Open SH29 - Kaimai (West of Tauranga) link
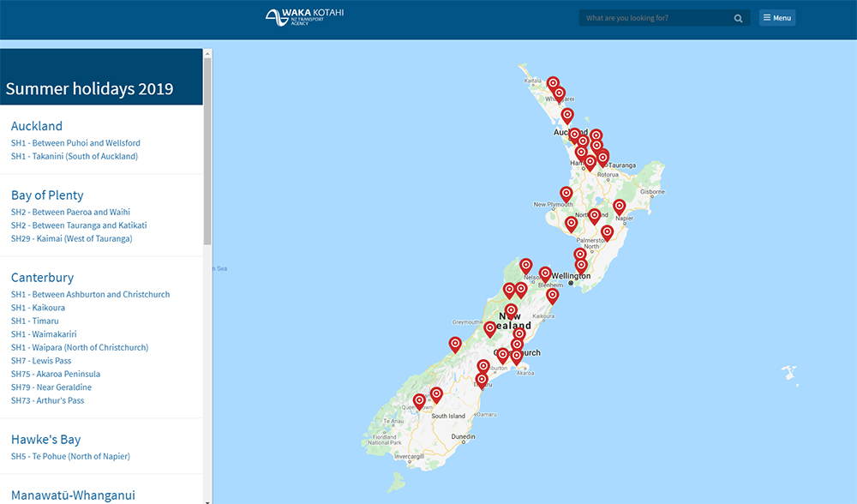Image resolution: width=857 pixels, height=504 pixels. [x=72, y=238]
